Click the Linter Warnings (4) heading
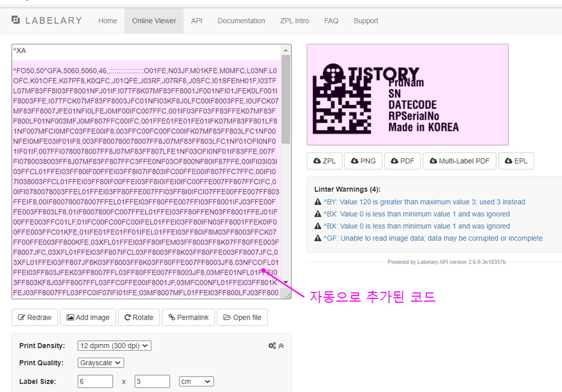Screen dimensions: 562x392 click(347, 189)
